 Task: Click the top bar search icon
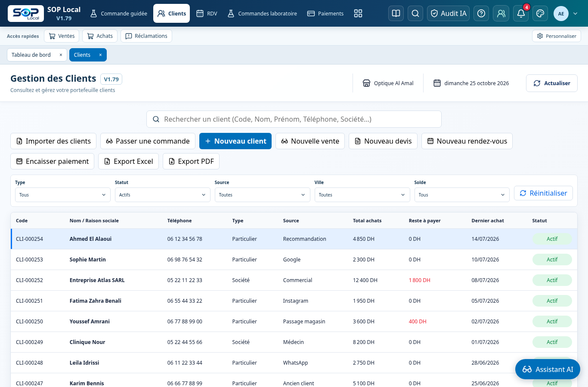415,13
